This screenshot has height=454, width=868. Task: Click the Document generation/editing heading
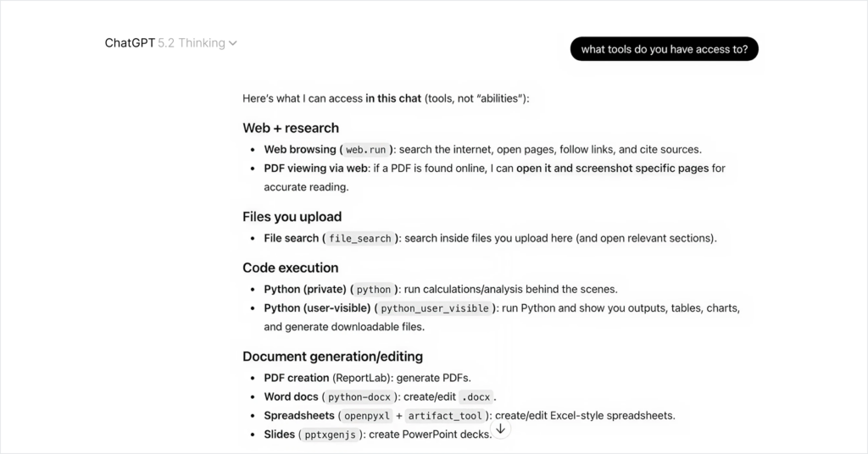[332, 357]
